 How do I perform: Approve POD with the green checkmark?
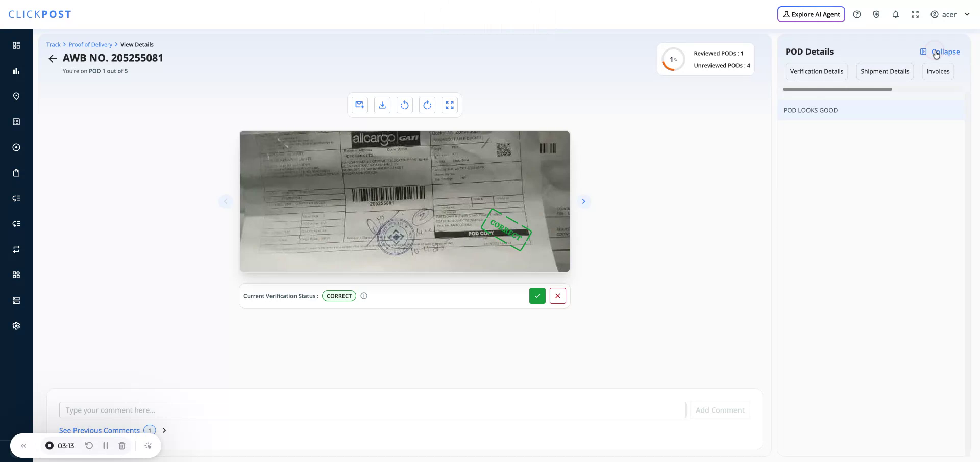537,295
